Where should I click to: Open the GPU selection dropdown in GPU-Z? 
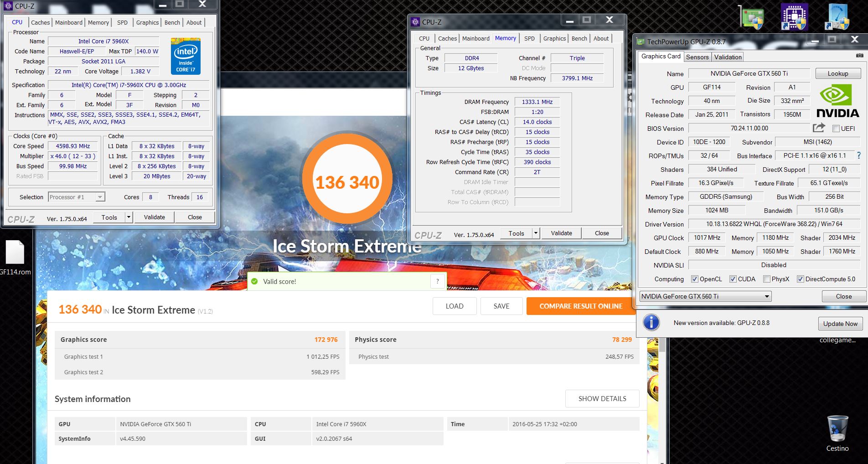[x=705, y=296]
